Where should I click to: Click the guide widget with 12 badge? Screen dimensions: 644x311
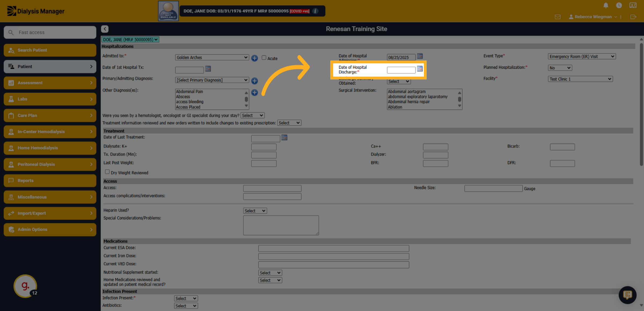(x=25, y=286)
